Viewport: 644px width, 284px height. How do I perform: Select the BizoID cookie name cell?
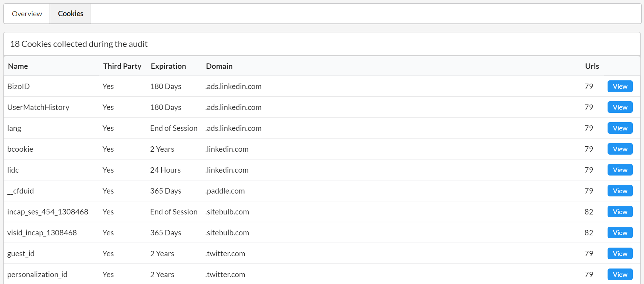tap(19, 86)
